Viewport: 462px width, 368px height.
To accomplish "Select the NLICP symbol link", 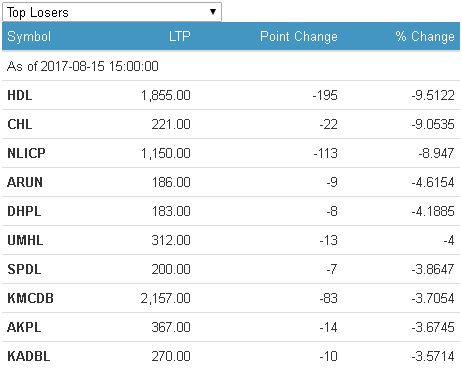I will [26, 153].
